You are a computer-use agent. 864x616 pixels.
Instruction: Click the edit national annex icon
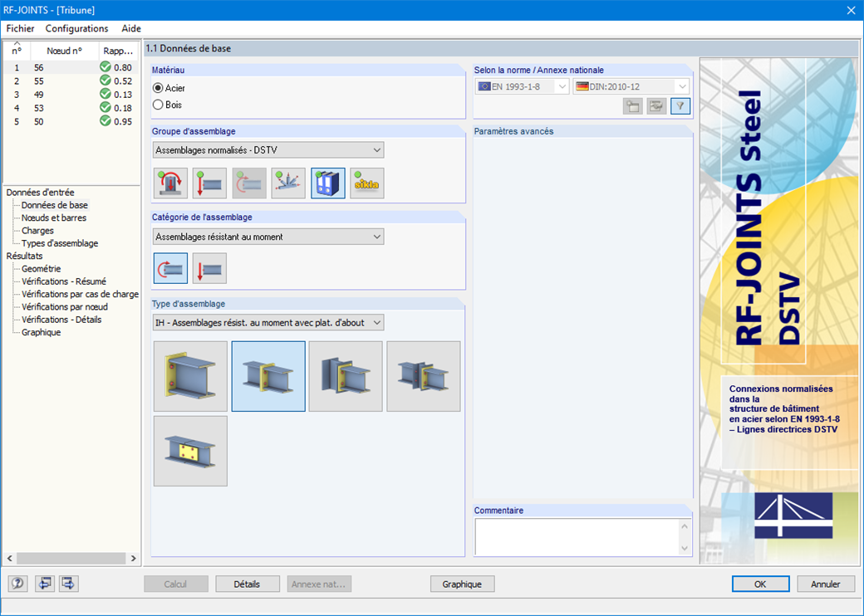[656, 106]
